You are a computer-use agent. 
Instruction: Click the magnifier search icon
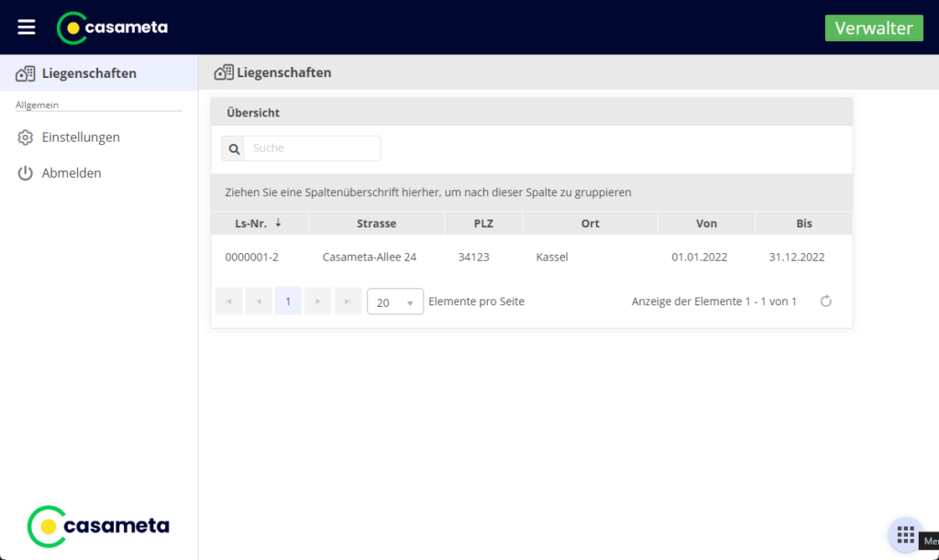234,148
